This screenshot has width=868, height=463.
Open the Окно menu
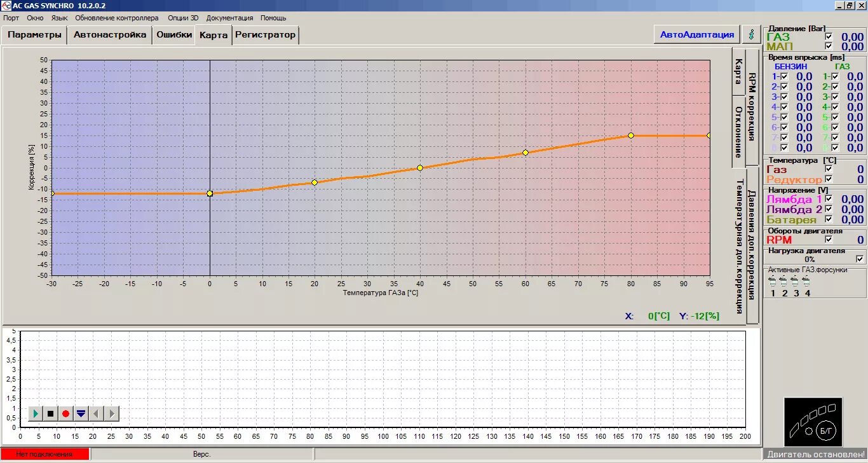tap(35, 18)
